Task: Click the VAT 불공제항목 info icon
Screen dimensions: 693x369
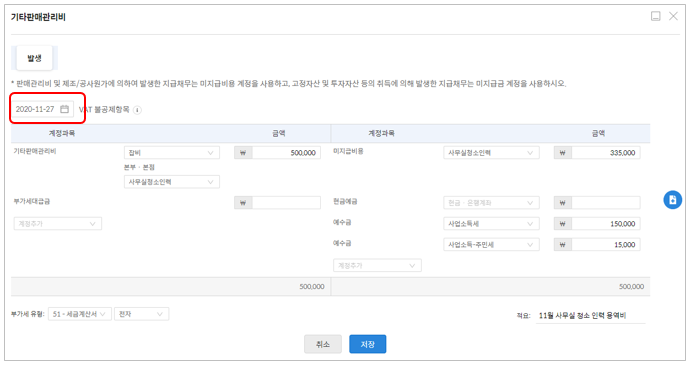Action: [137, 110]
